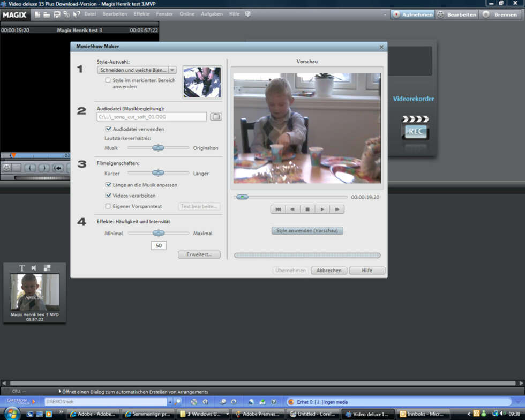
Task: Click the preview position slider handle
Action: [x=242, y=197]
